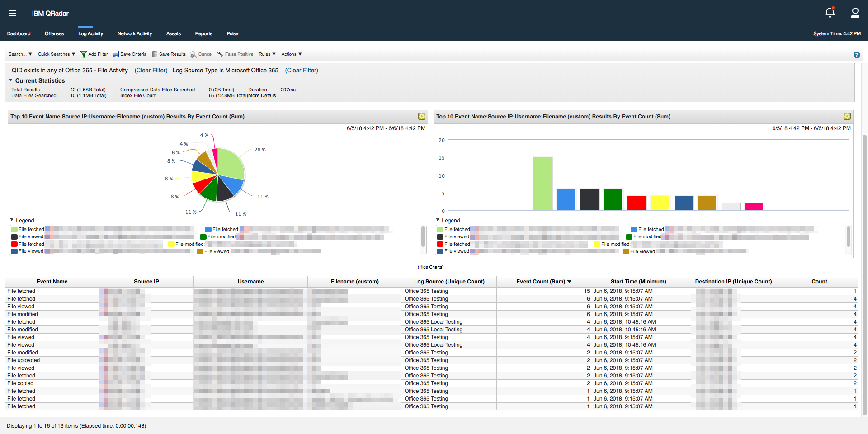The height and width of the screenshot is (434, 868).
Task: Click the Save Results icon
Action: coord(155,54)
